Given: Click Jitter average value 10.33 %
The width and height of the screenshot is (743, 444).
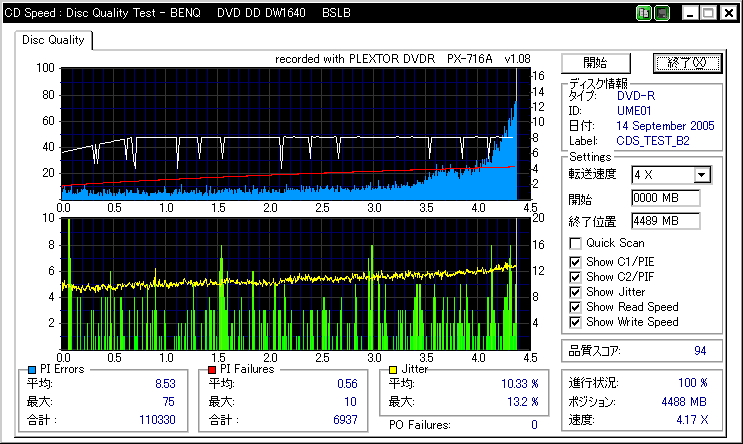Looking at the screenshot, I should 520,384.
